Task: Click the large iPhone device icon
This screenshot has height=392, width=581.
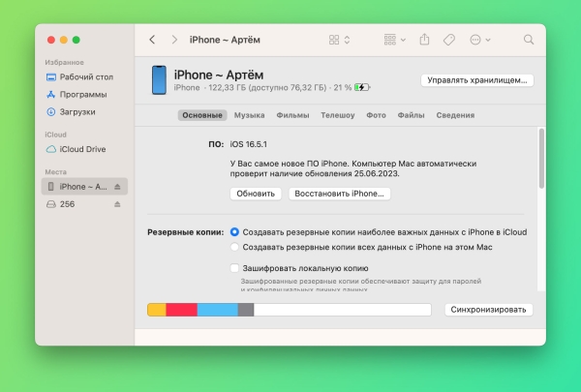Action: (158, 80)
